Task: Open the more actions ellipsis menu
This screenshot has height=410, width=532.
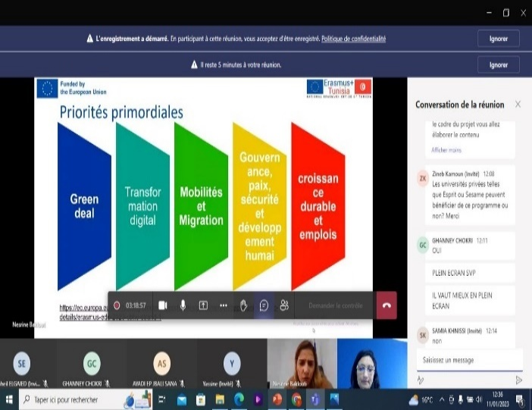Action: [x=224, y=305]
